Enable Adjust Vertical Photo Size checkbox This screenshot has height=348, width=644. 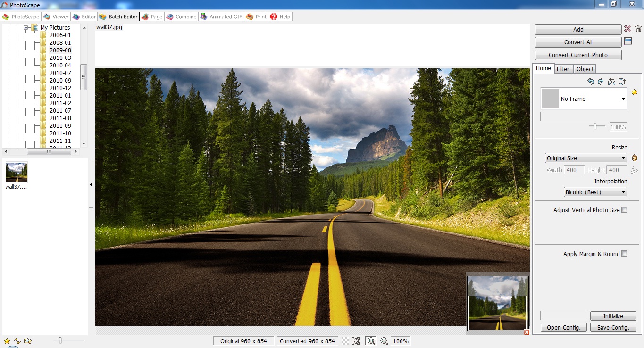click(x=625, y=210)
